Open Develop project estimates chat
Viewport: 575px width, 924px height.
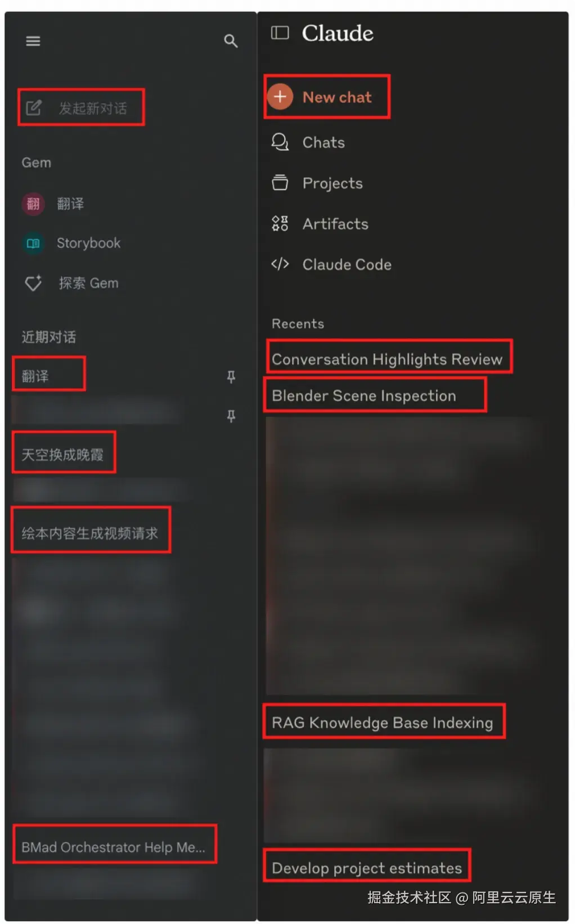(x=367, y=868)
